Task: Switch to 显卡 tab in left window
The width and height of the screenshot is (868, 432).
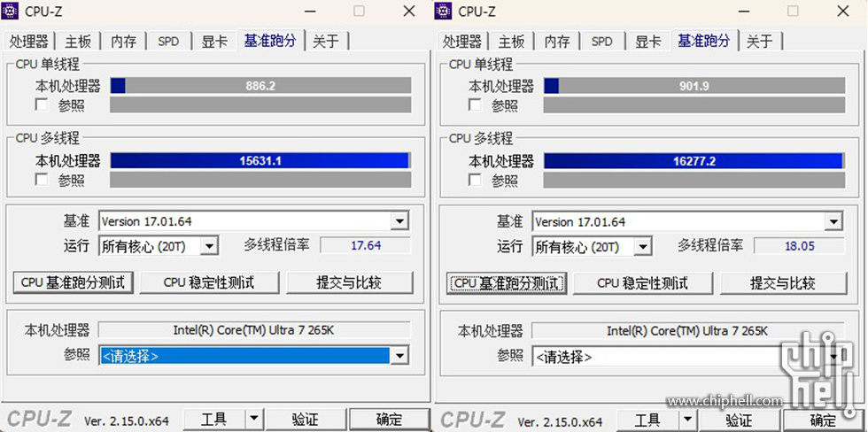Action: point(214,42)
